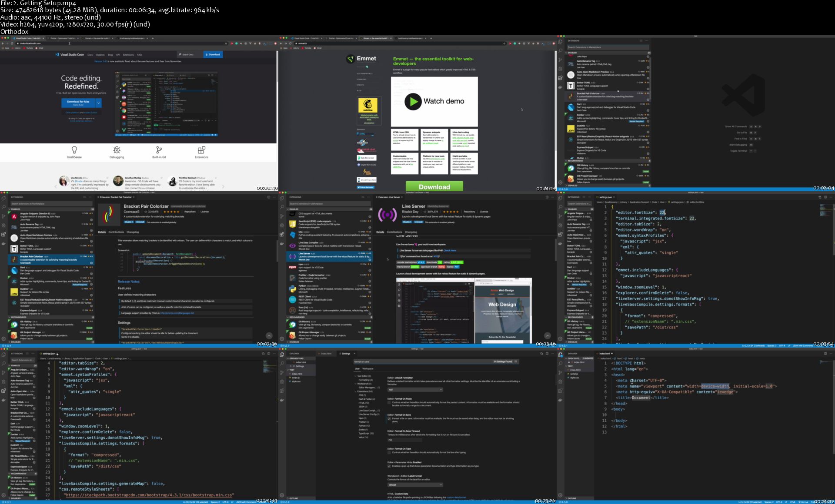Viewport: 835px width, 504px height.
Task: Click the Bracket Pair Colorizer logo on details page
Action: coord(109,214)
